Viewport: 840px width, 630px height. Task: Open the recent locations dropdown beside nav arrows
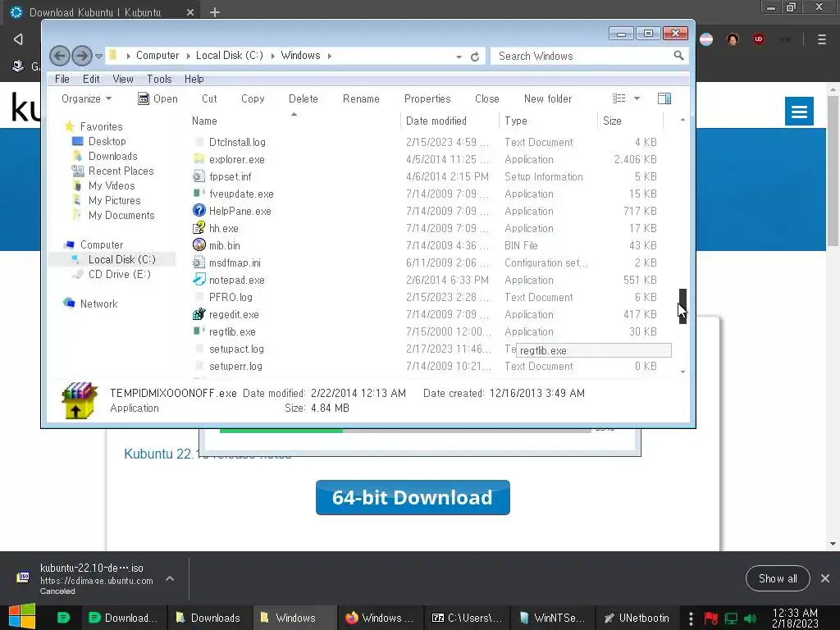tap(98, 56)
